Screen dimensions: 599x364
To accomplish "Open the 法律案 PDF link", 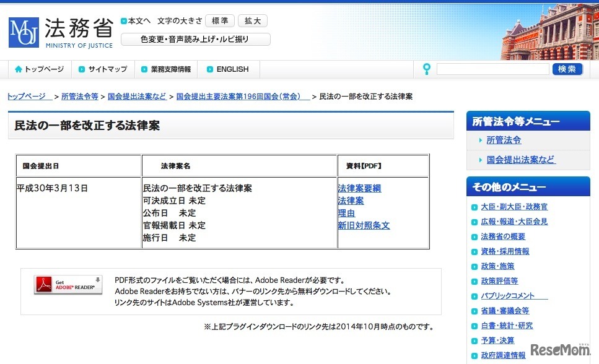I will click(x=351, y=201).
